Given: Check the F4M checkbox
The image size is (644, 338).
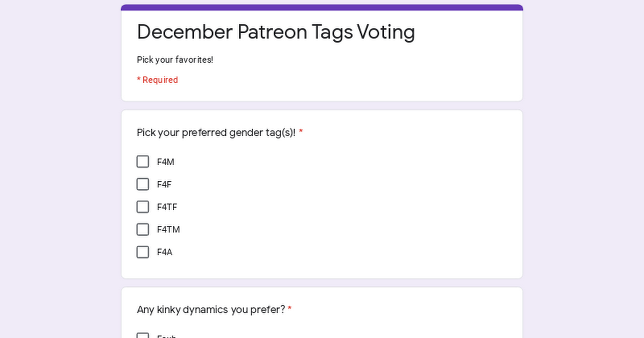Looking at the screenshot, I should [143, 161].
